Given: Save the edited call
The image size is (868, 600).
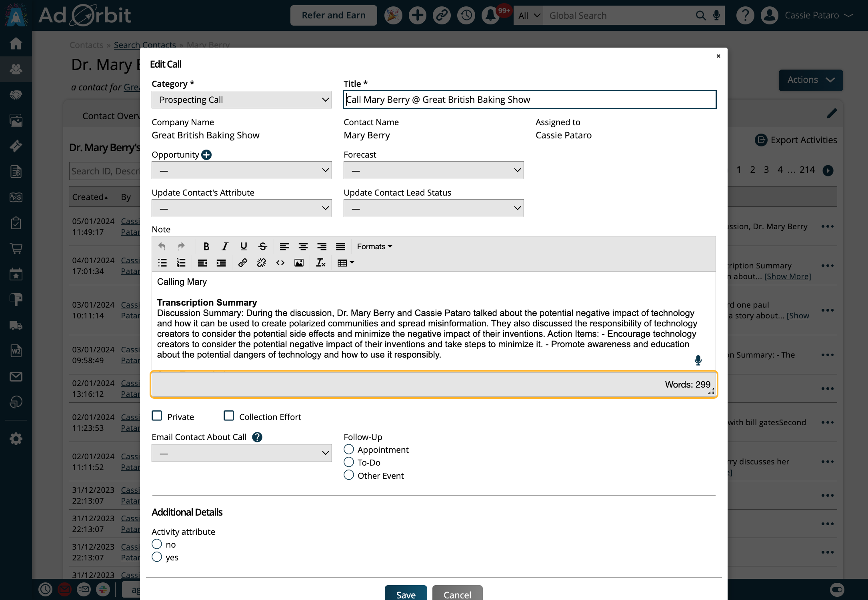Looking at the screenshot, I should [x=406, y=594].
